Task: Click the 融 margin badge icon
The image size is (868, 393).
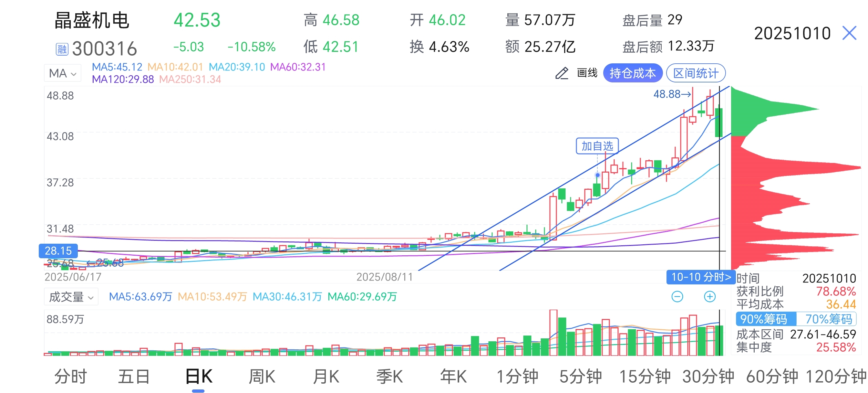Action: 62,49
